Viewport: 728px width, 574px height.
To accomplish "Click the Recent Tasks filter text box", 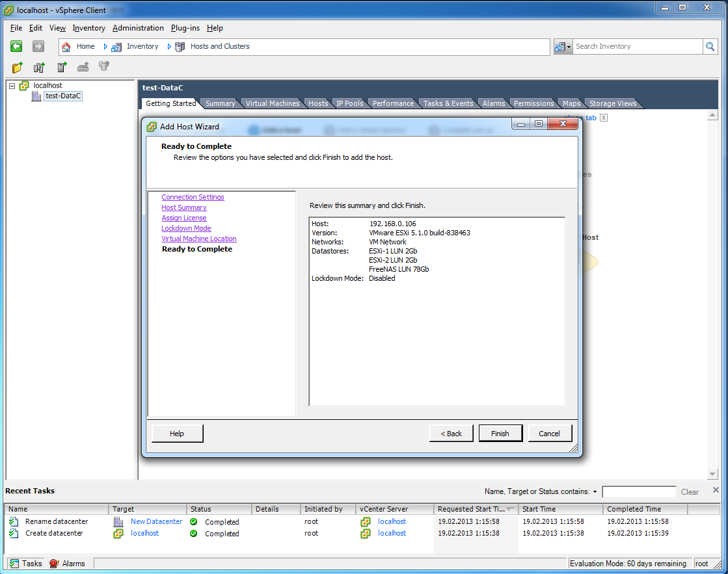I will [x=639, y=492].
